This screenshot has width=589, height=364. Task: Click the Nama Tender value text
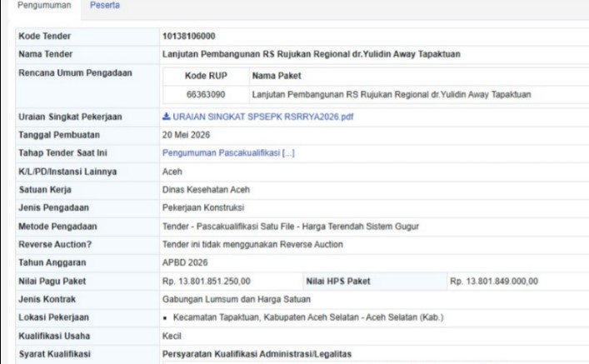point(311,54)
